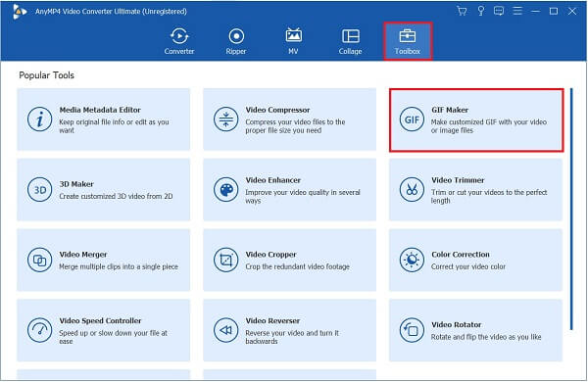Screen dimensions: 588x382
Task: Click the vertical scrollbar in tools list
Action: [571, 210]
